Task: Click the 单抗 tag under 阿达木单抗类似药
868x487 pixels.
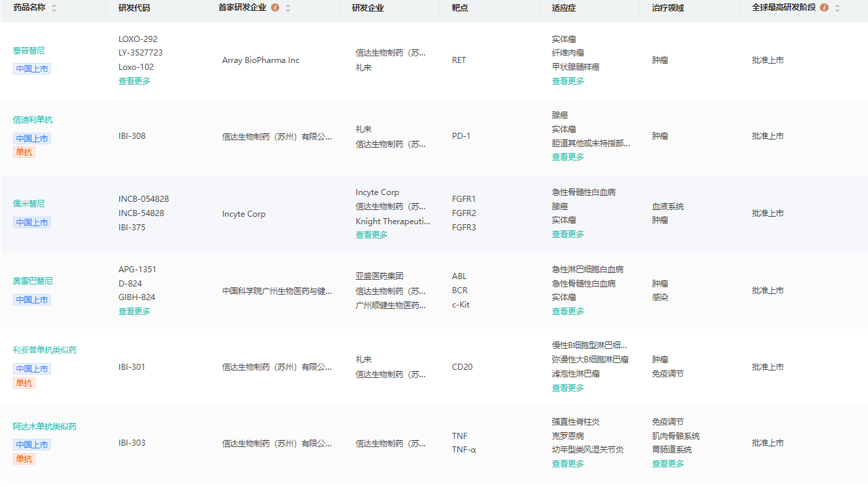Action: coord(24,459)
